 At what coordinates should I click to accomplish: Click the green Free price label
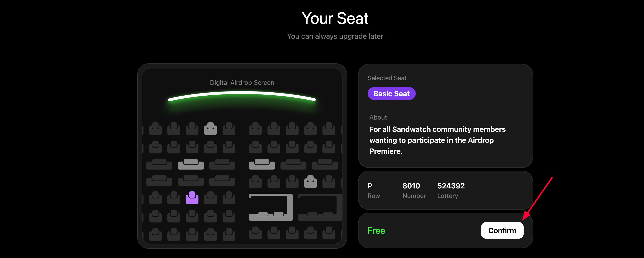coord(376,230)
